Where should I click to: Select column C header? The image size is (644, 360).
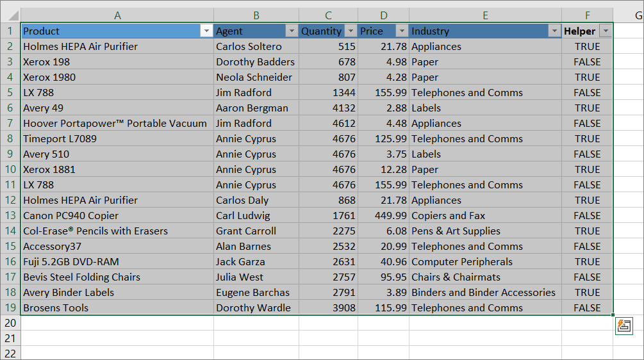click(329, 15)
